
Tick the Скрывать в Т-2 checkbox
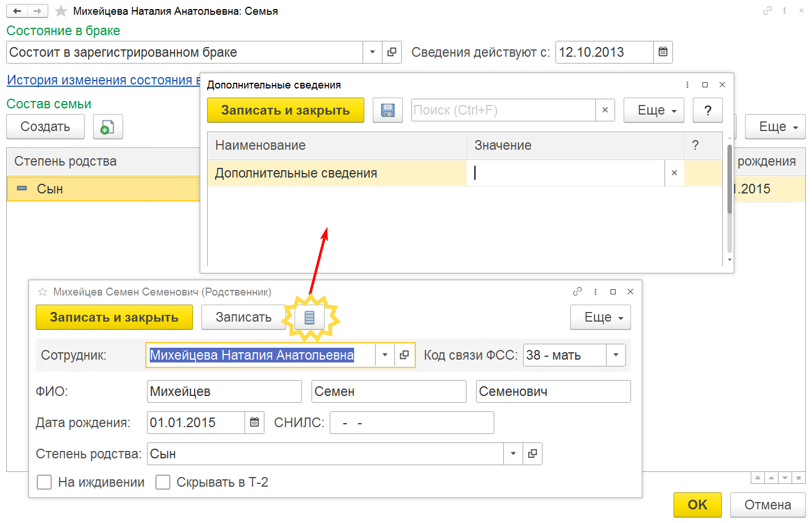(x=163, y=482)
